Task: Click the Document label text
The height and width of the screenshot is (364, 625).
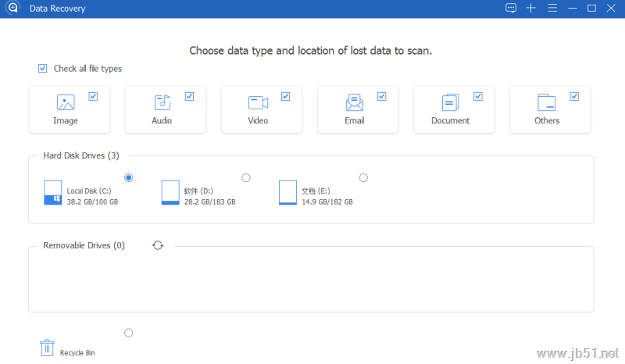Action: coord(451,120)
